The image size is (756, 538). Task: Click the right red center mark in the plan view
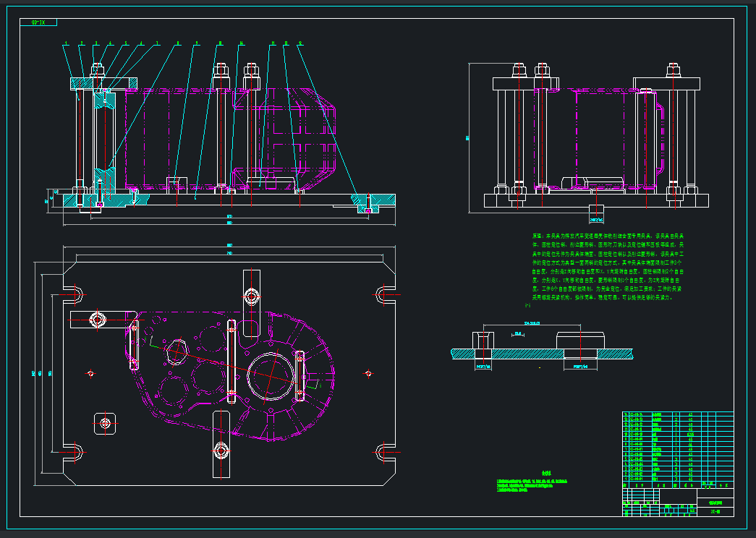368,374
